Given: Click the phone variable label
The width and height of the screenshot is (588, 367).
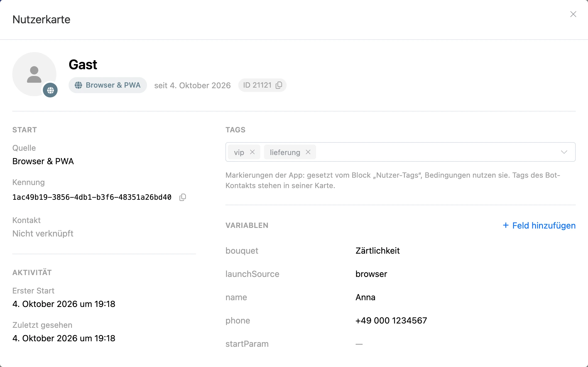Looking at the screenshot, I should tap(238, 320).
